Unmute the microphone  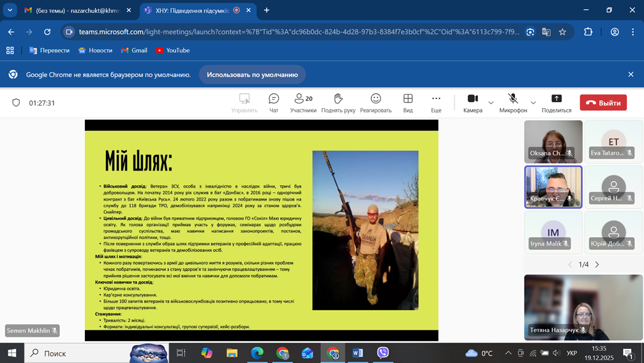tap(513, 102)
